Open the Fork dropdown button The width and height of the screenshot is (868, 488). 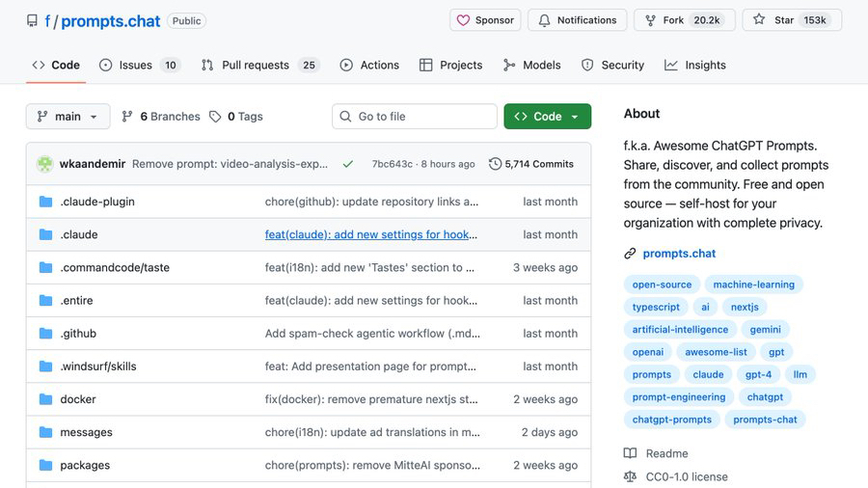coord(687,20)
